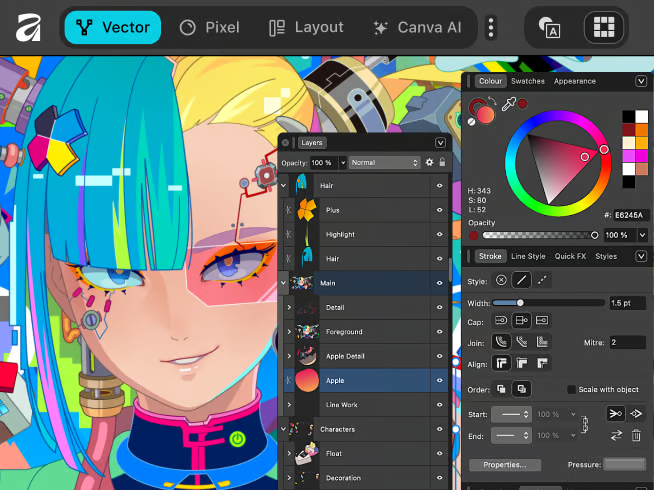Choose the round join option

pyautogui.click(x=521, y=342)
